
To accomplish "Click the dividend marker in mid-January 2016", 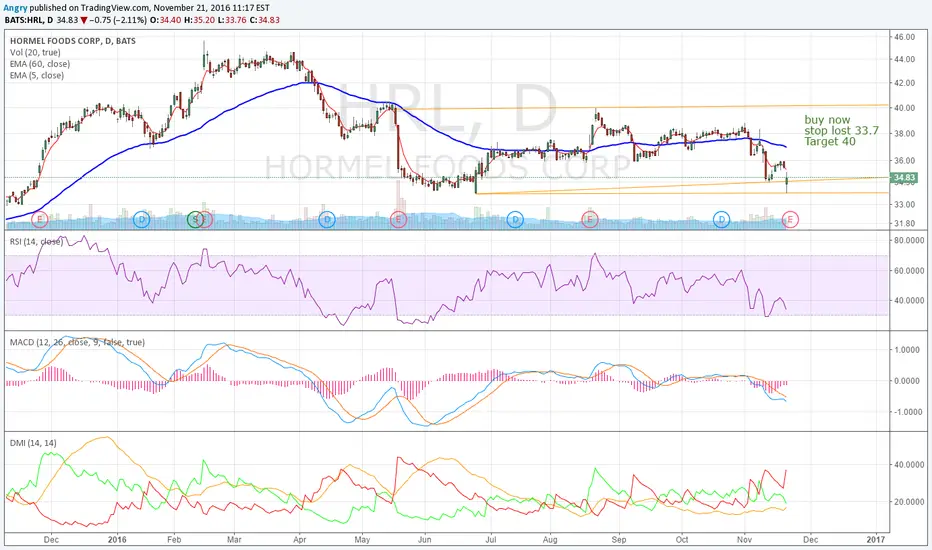I will pyautogui.click(x=141, y=219).
